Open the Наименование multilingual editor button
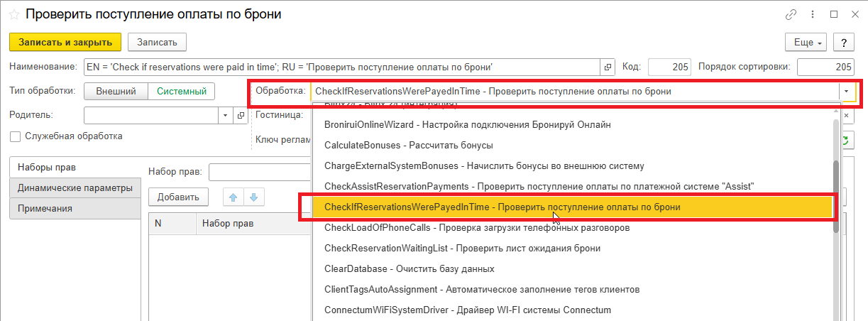Viewport: 868px width, 321px height. (608, 67)
